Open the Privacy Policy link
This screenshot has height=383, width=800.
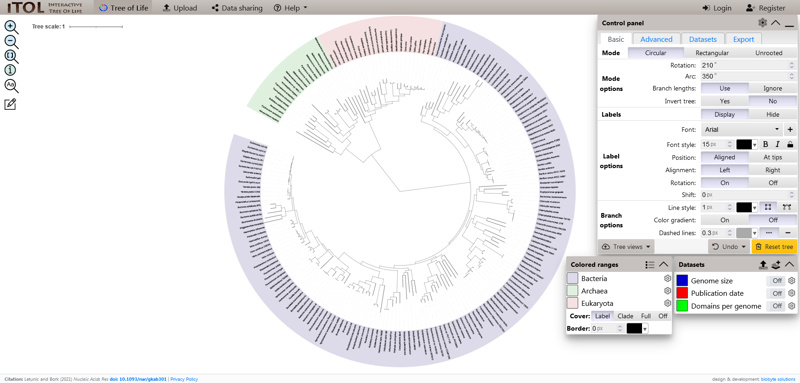tap(184, 379)
